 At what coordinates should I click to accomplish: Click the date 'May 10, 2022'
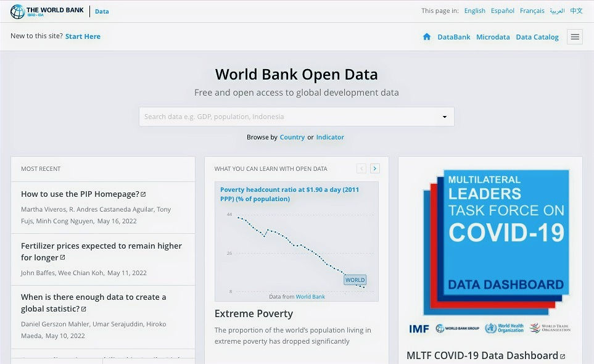point(65,336)
